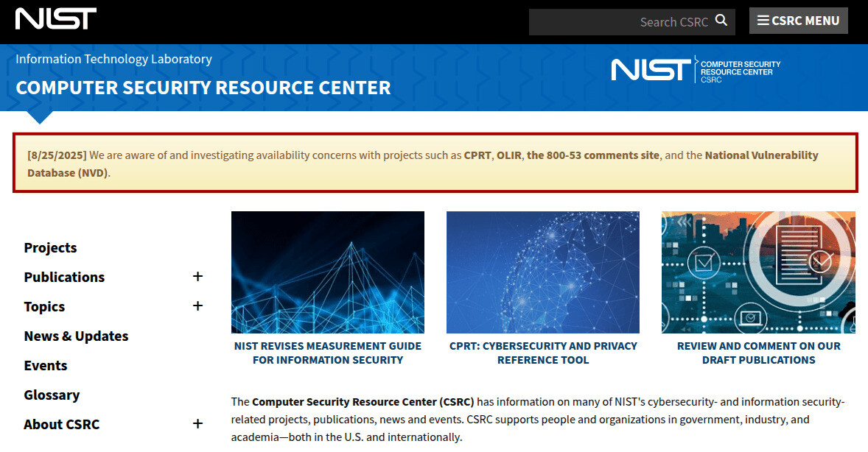Image resolution: width=868 pixels, height=452 pixels.
Task: Open NIST Revises Measurement Guide link
Action: click(x=328, y=353)
